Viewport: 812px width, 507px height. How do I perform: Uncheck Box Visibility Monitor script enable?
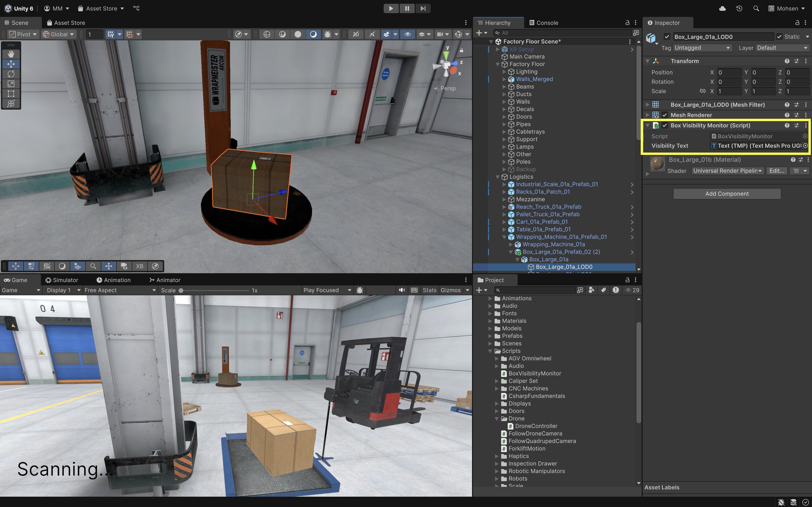(x=665, y=125)
